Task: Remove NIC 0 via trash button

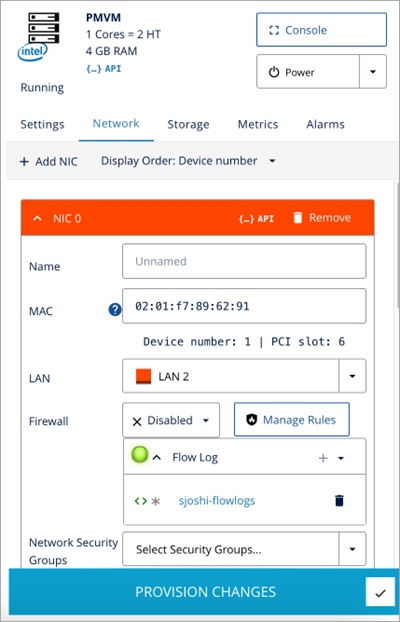Action: [322, 217]
